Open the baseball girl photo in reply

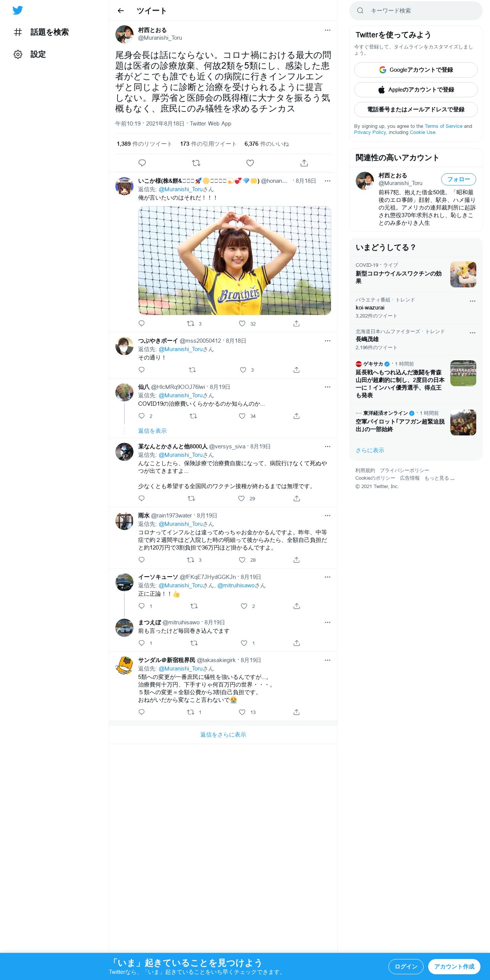point(234,261)
